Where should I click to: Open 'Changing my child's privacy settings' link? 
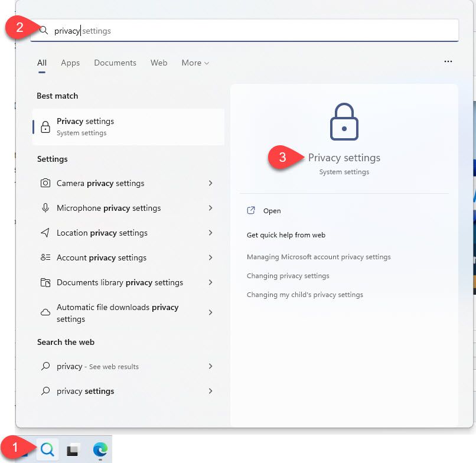click(305, 295)
